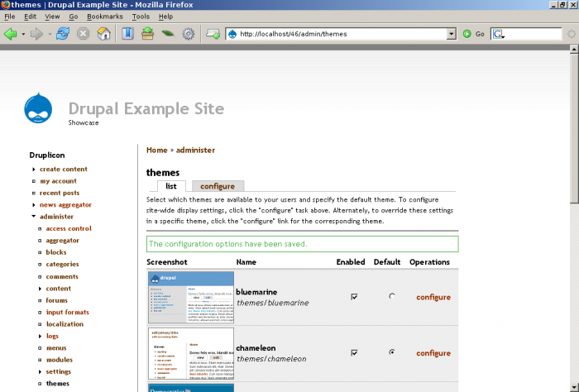Select bluemarine as the default theme
This screenshot has width=579, height=392.
pos(392,296)
